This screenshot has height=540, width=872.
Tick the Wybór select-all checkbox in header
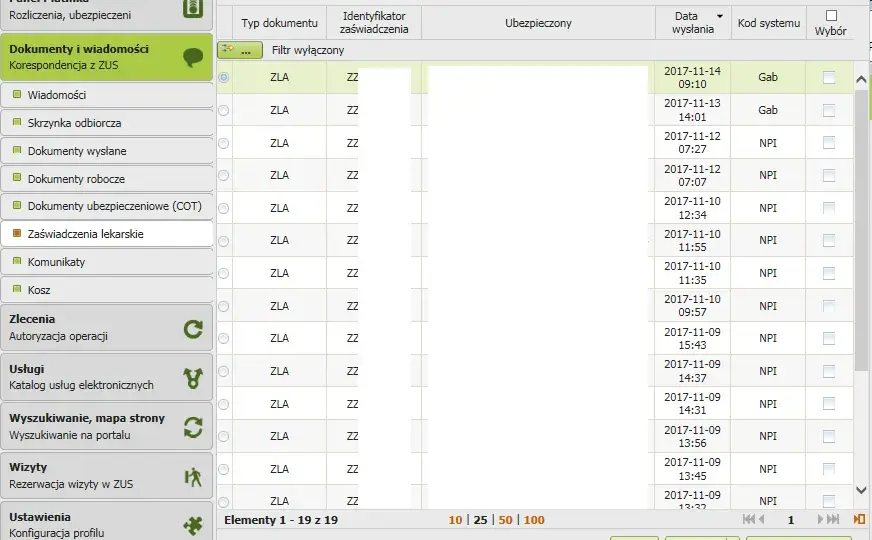tap(831, 16)
